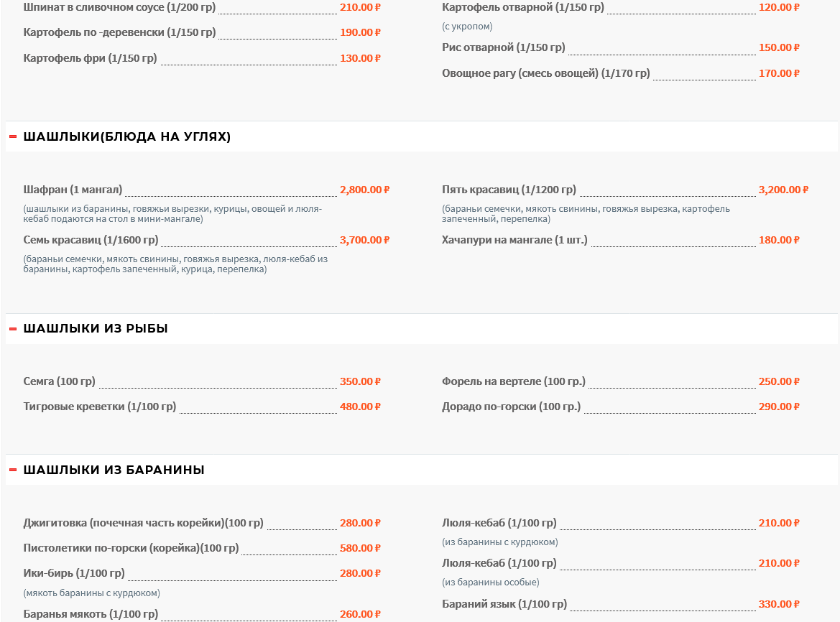The width and height of the screenshot is (840, 622).
Task: Toggle the ШАШЛЫКИ ИЗ БАРАНИНЫ section header
Action: click(114, 470)
